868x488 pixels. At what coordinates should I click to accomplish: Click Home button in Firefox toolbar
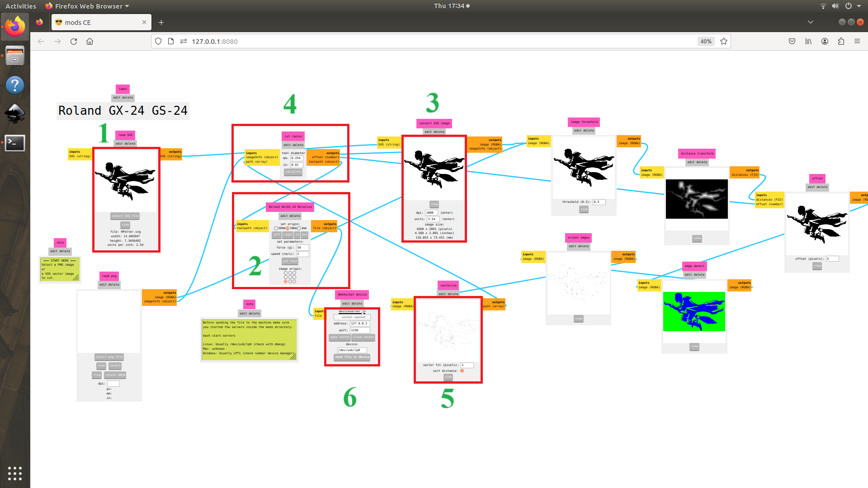click(90, 41)
